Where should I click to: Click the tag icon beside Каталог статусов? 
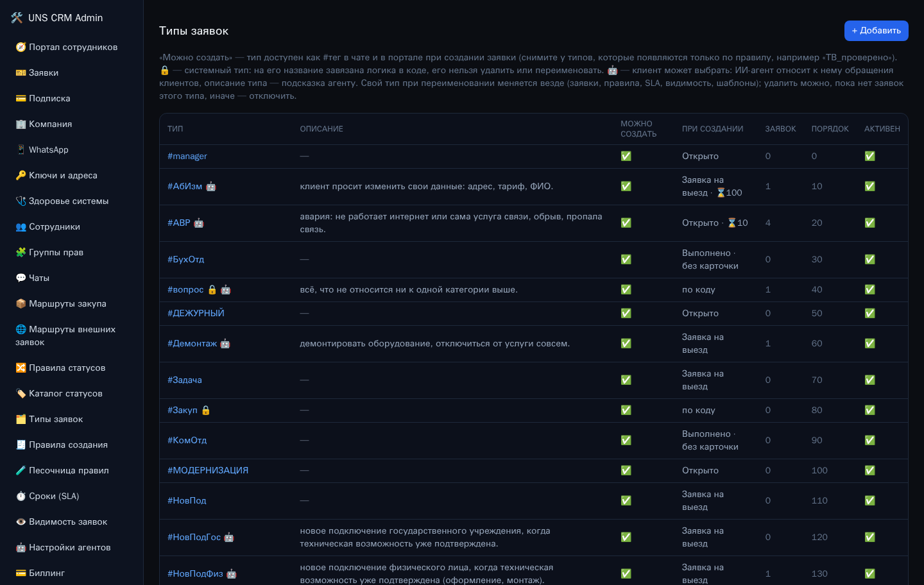point(21,393)
